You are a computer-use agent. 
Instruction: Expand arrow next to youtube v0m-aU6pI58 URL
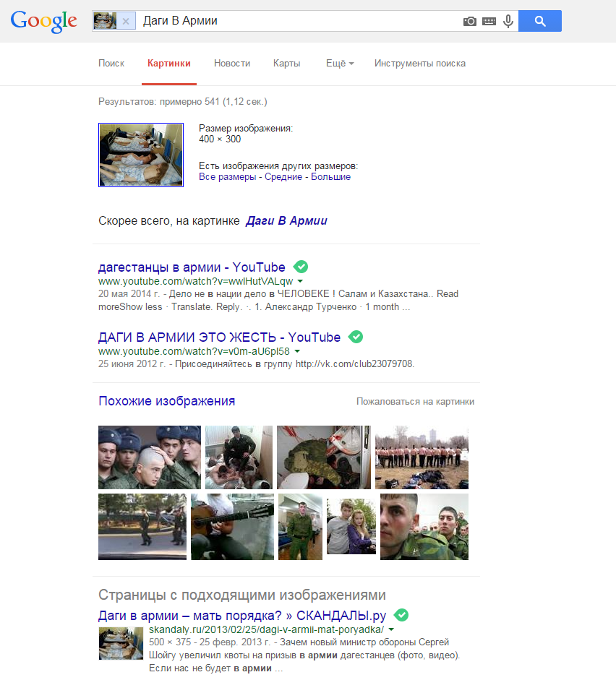pos(297,351)
